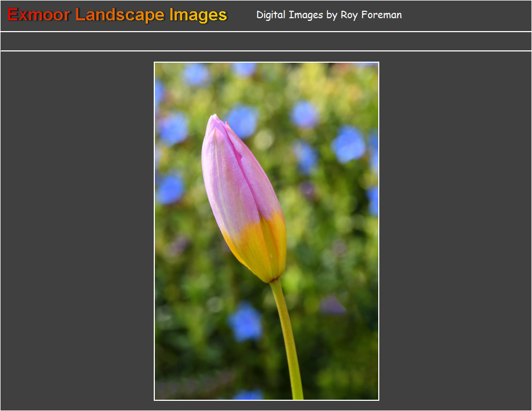Click the word 'Landscape' in the heading
The image size is (532, 411).
(x=121, y=15)
